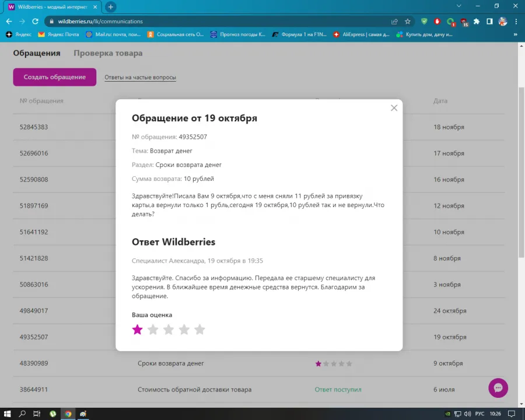Viewport: 525px width, 420px height.
Task: Open the Социальная сеть О... bookmark
Action: [x=176, y=34]
